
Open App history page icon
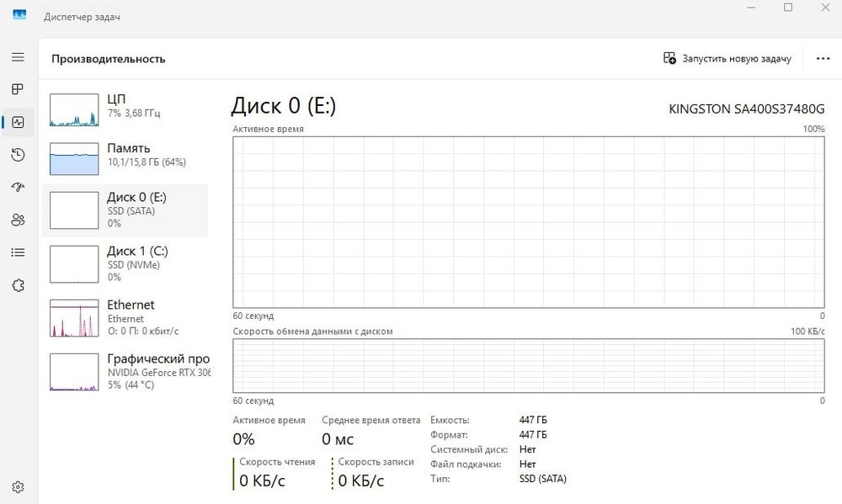tap(18, 155)
